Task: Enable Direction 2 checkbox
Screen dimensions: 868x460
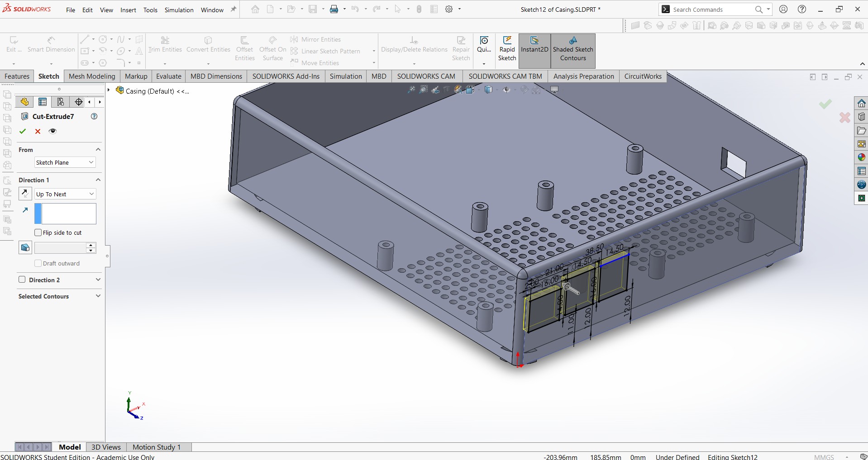Action: click(22, 280)
